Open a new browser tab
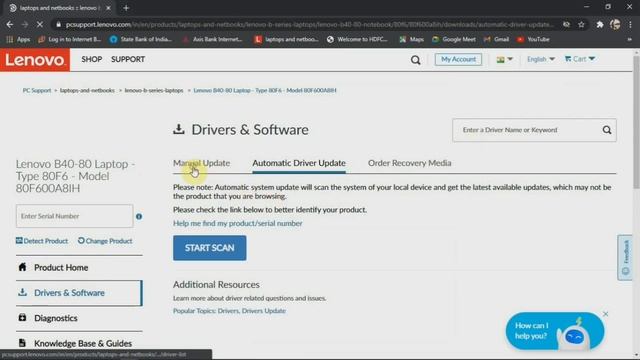The height and width of the screenshot is (360, 640). pos(126,8)
